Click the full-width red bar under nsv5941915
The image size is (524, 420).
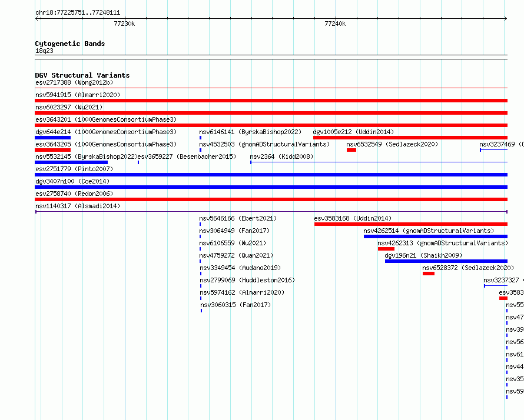(271, 101)
